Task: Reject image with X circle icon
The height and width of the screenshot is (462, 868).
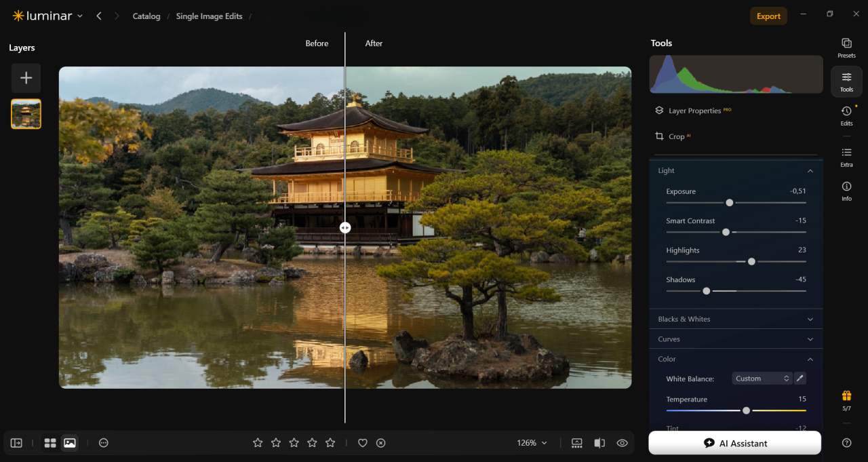Action: coord(381,443)
